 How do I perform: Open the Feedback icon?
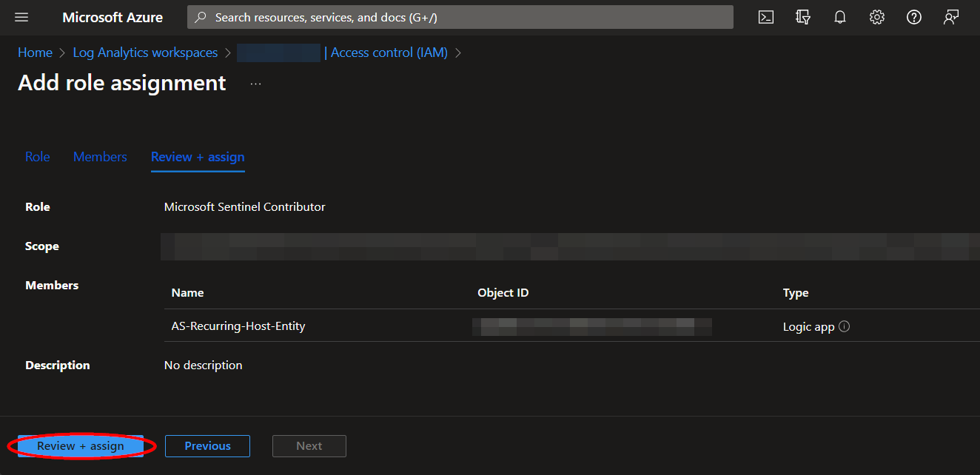(x=951, y=17)
